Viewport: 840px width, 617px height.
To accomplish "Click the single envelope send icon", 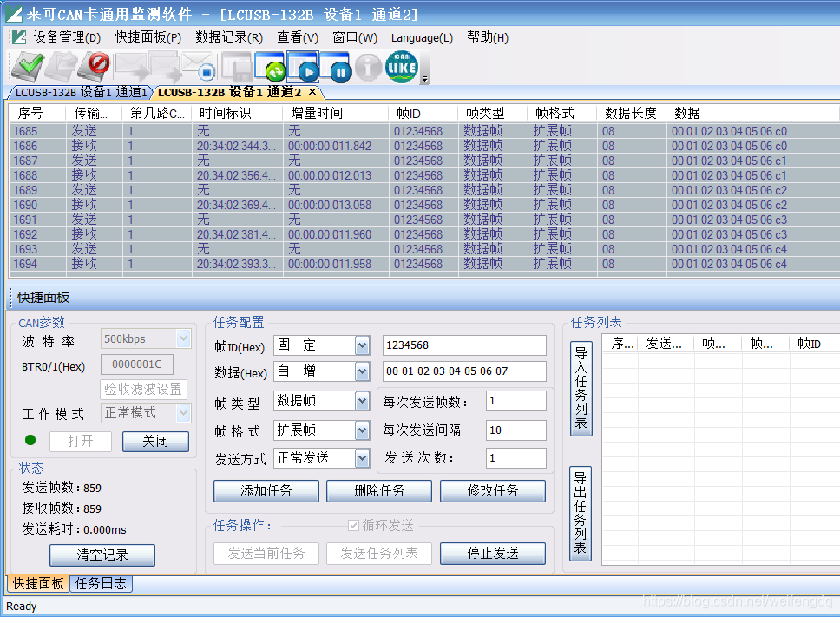I will pos(130,67).
